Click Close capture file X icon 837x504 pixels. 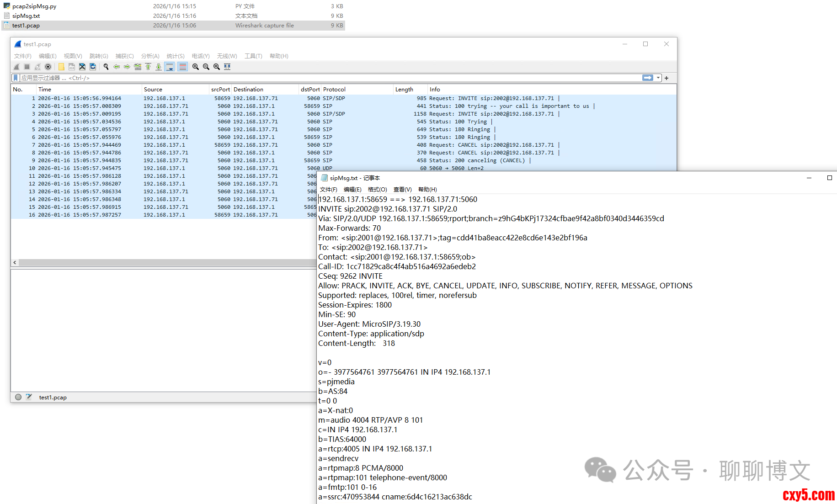click(82, 67)
